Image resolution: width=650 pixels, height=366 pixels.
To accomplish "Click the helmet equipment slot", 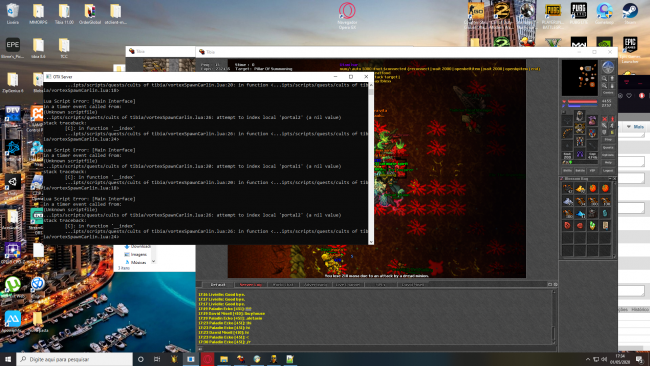I will click(x=580, y=116).
